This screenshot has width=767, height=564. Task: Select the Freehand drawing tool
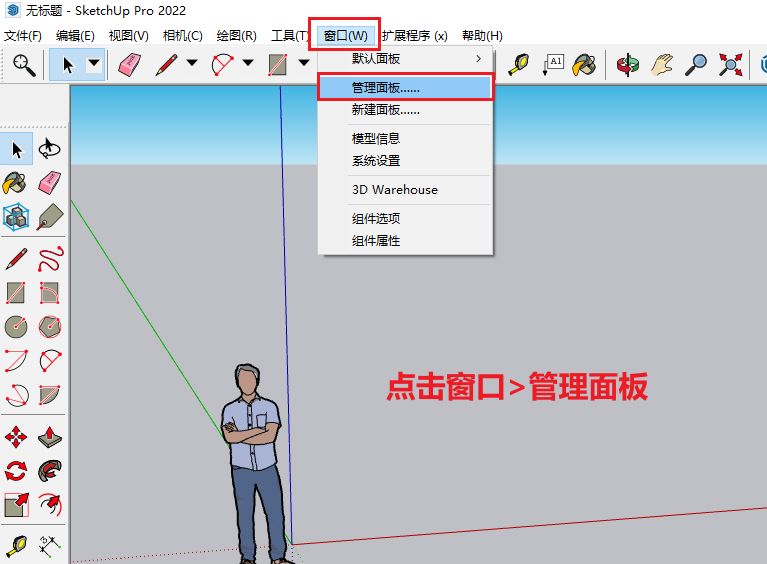(50, 260)
